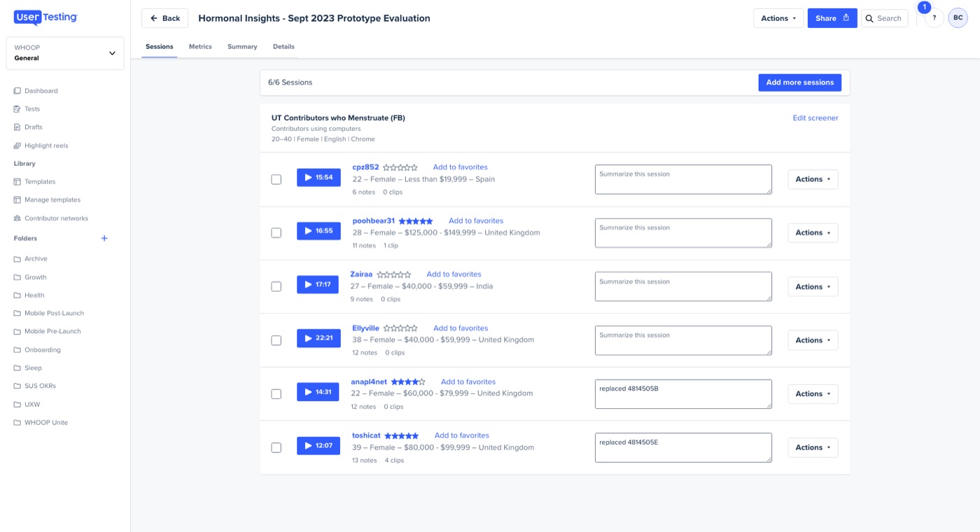Image resolution: width=980 pixels, height=532 pixels.
Task: Go back using the Back button
Action: [x=165, y=18]
